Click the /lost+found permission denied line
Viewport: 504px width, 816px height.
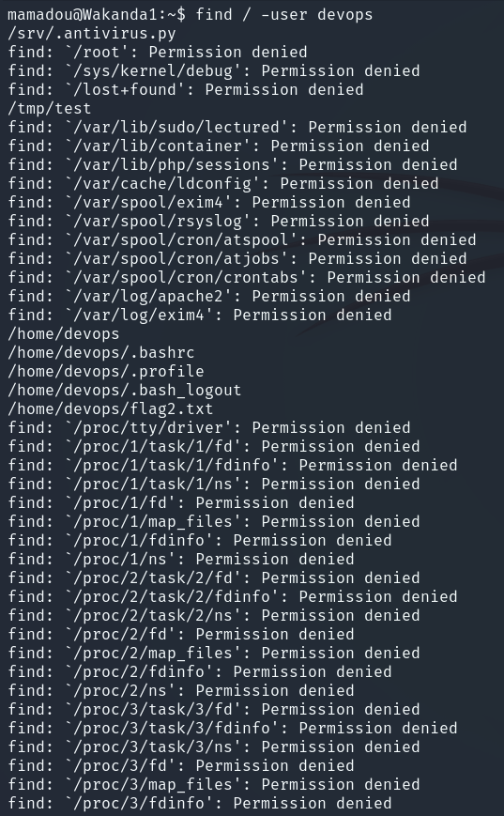click(185, 89)
